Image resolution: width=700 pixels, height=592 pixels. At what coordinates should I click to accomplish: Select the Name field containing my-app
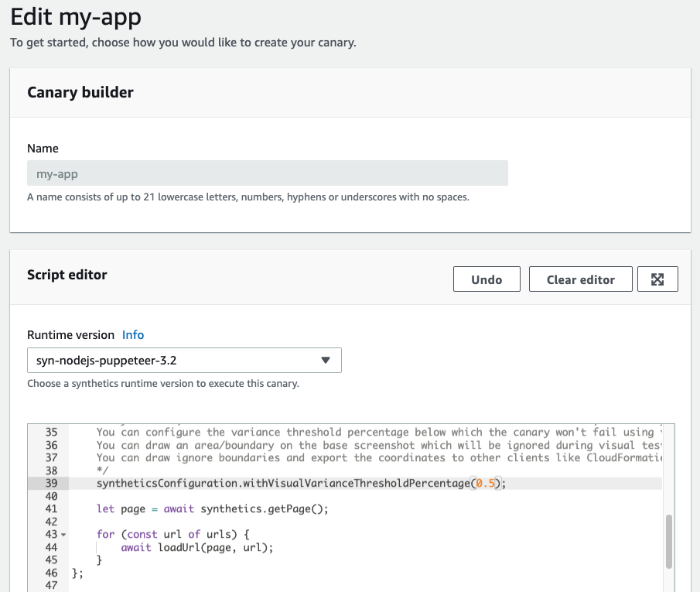(x=267, y=173)
